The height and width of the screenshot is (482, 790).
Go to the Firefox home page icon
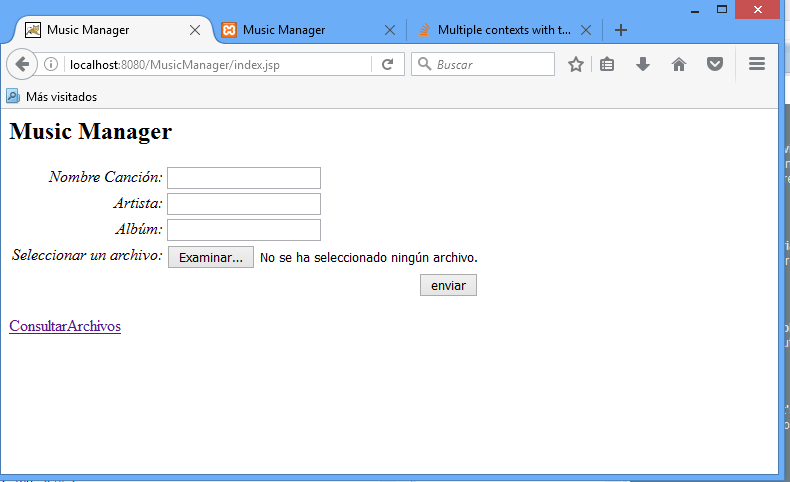679,65
